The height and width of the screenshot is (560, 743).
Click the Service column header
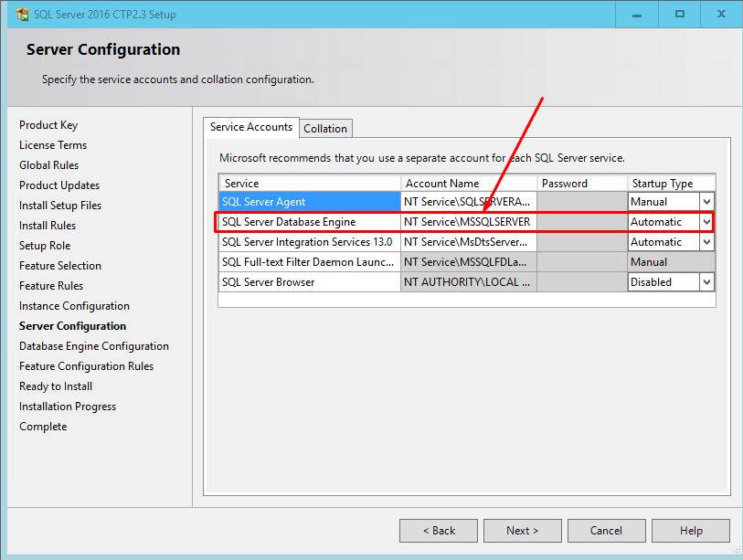point(310,184)
